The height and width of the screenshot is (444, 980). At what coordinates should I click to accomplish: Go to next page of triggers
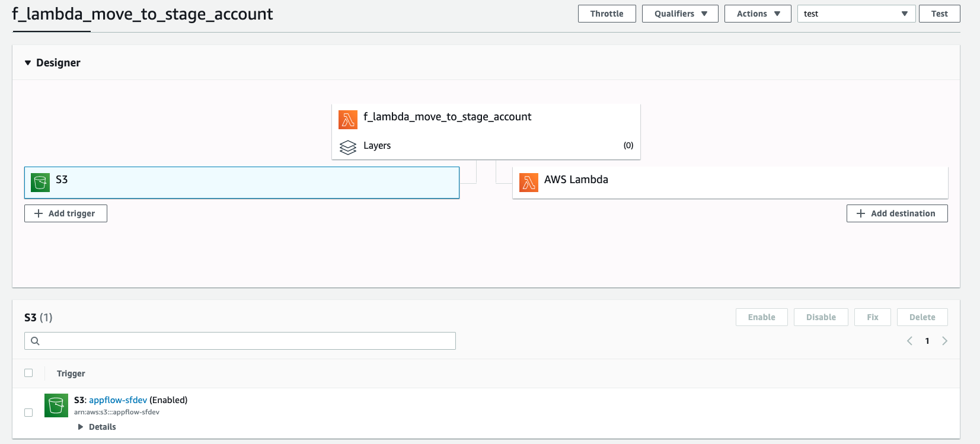(944, 341)
